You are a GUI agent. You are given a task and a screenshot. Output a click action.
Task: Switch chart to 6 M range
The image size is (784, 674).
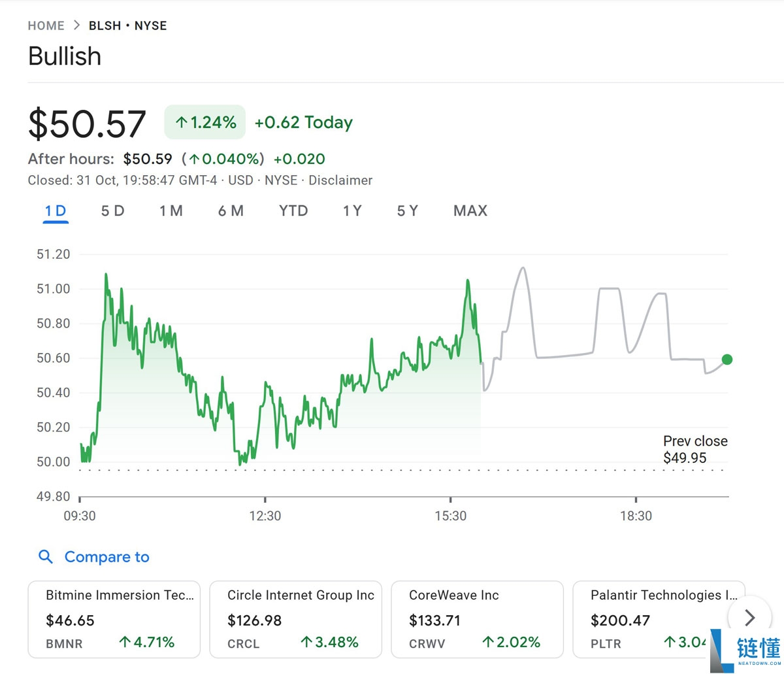coord(231,211)
